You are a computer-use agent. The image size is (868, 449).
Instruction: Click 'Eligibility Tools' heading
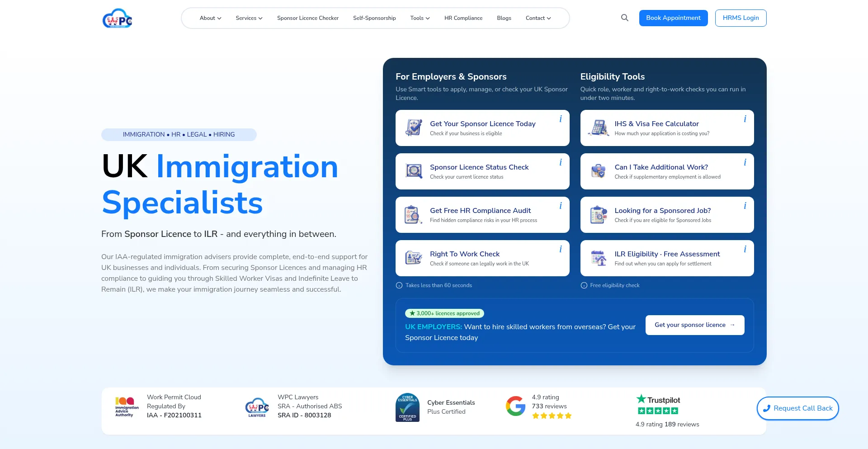pyautogui.click(x=613, y=76)
